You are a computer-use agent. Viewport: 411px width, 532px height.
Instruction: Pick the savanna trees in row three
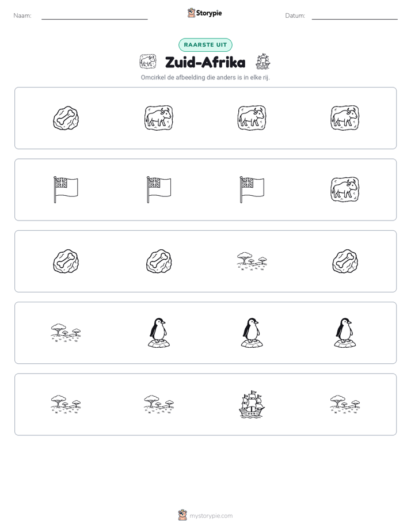point(252,261)
